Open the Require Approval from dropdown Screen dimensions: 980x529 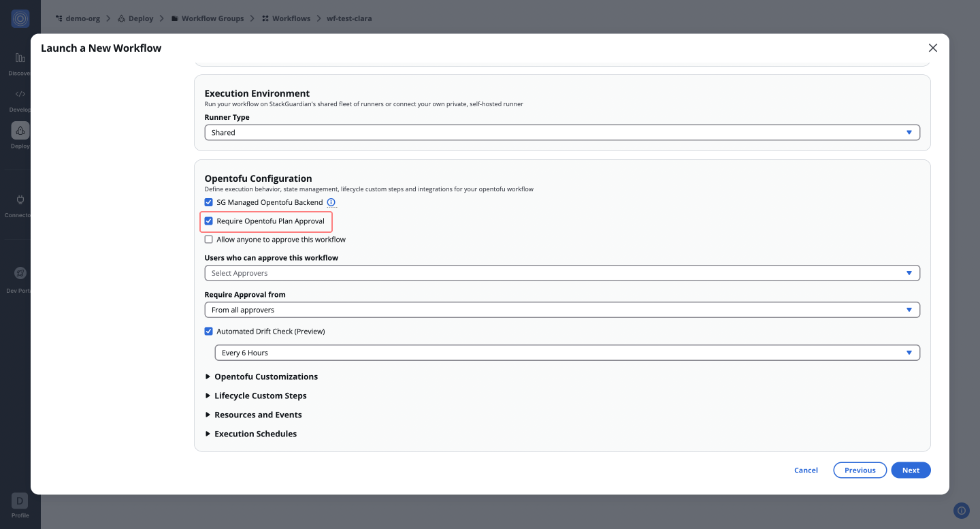point(562,310)
